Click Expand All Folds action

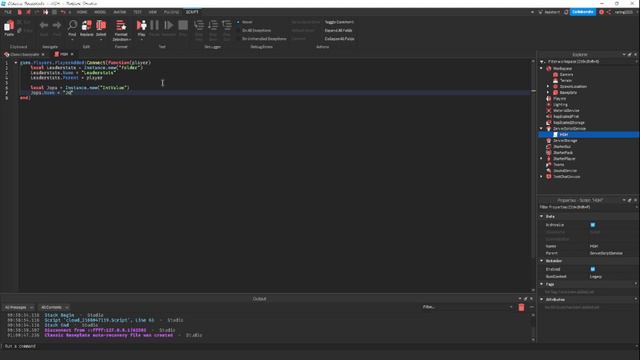tap(338, 30)
